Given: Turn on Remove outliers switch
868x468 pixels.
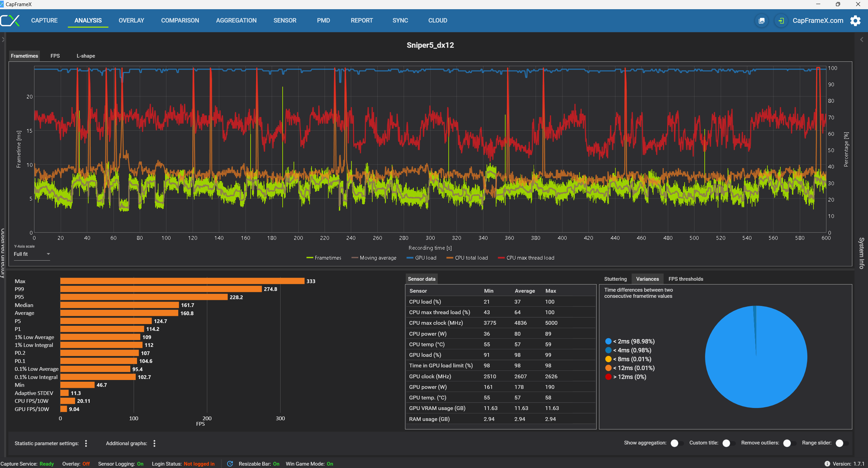Looking at the screenshot, I should coord(789,443).
